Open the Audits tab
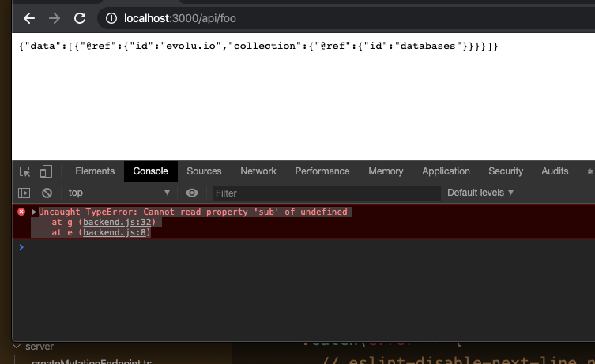Screen dimensions: 595x364 (x=555, y=171)
